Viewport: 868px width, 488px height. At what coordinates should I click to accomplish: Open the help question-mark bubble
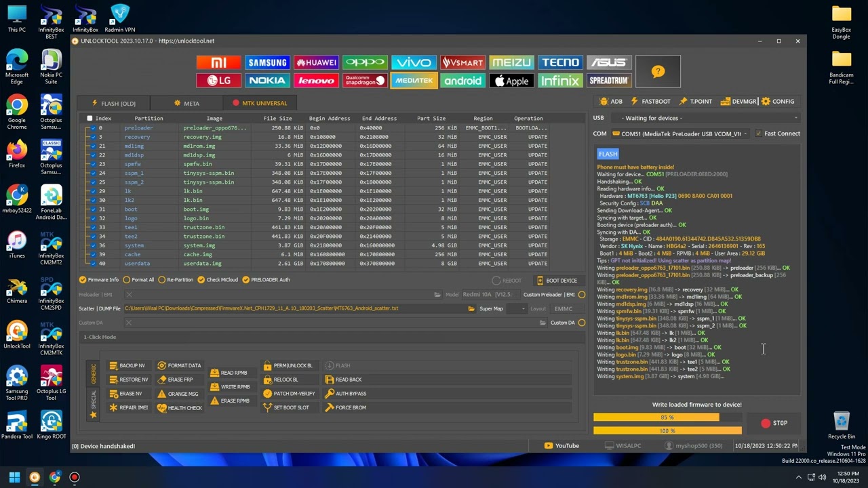point(658,71)
